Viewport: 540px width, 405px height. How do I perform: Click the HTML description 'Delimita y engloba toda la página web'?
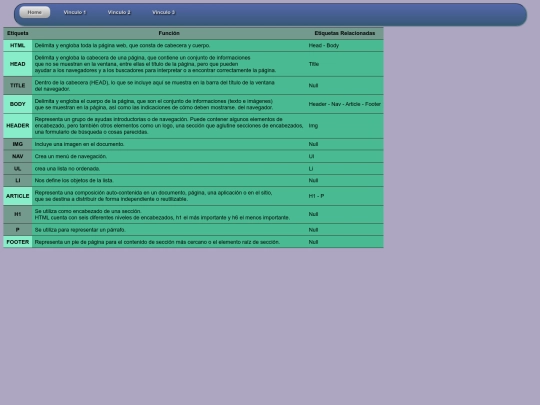coord(122,45)
